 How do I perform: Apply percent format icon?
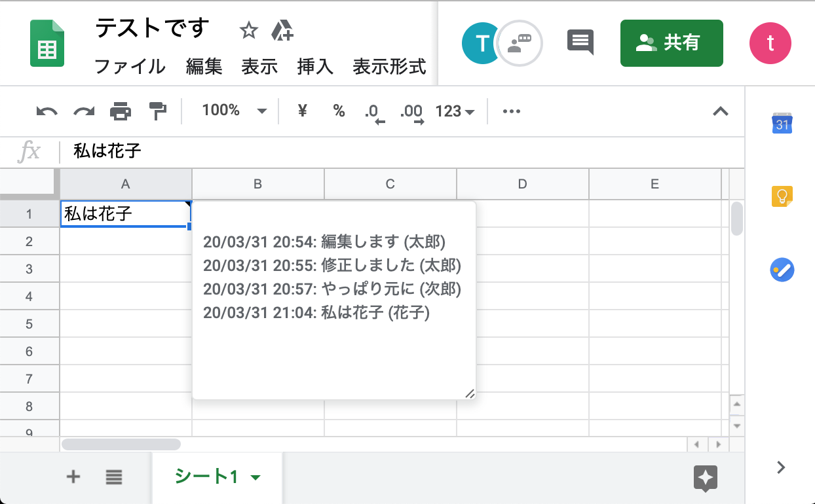339,111
